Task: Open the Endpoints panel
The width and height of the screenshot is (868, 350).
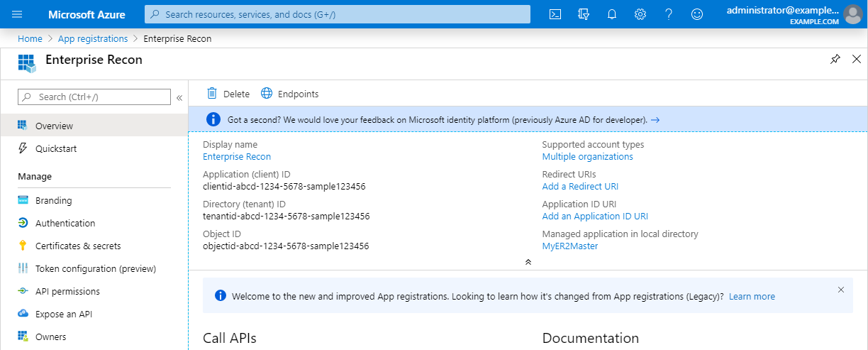Action: tap(290, 94)
